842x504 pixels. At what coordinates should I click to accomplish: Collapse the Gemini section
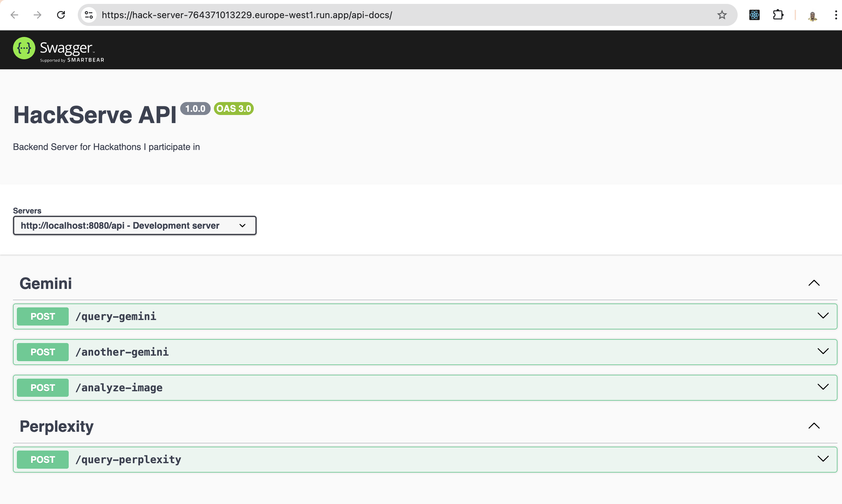tap(814, 283)
